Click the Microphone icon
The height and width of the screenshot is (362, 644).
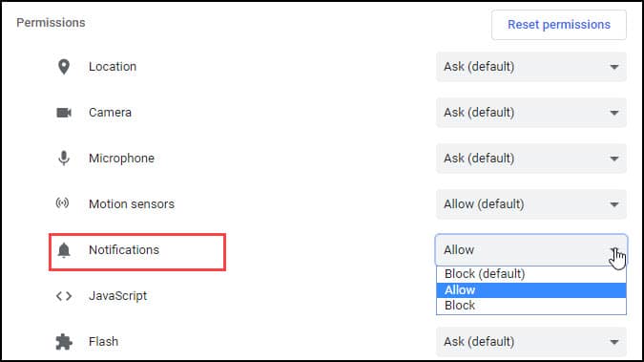[64, 158]
